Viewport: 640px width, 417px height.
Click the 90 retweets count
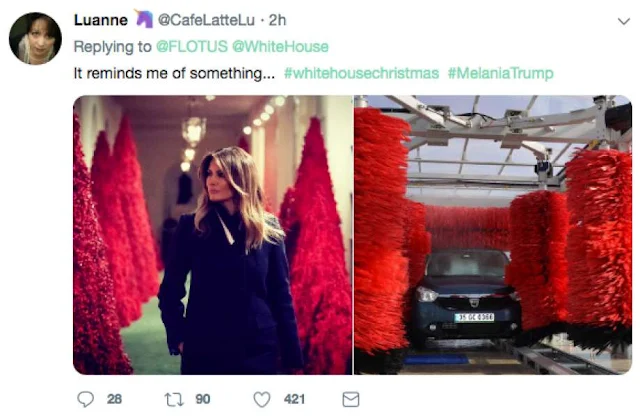[x=203, y=399]
